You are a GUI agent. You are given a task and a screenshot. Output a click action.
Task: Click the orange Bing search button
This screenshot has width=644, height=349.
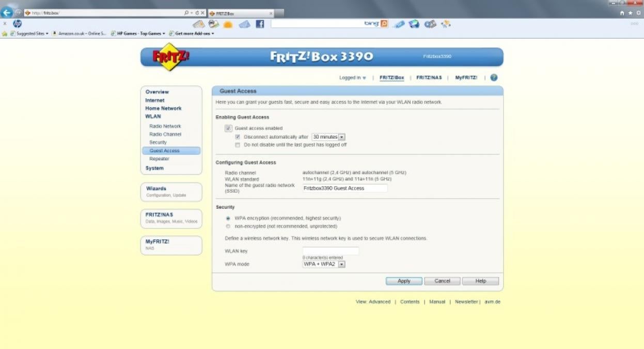(384, 24)
